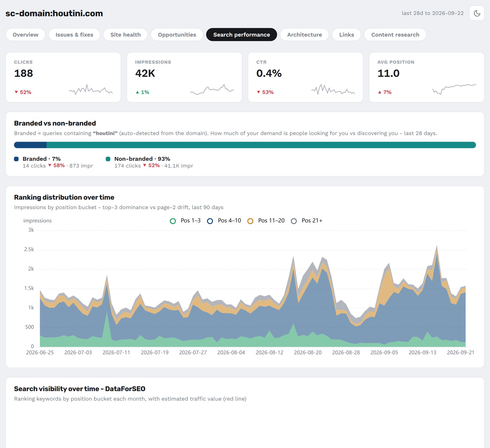This screenshot has height=448, width=490.
Task: Click the Impressions sparkline chart
Action: (212, 89)
